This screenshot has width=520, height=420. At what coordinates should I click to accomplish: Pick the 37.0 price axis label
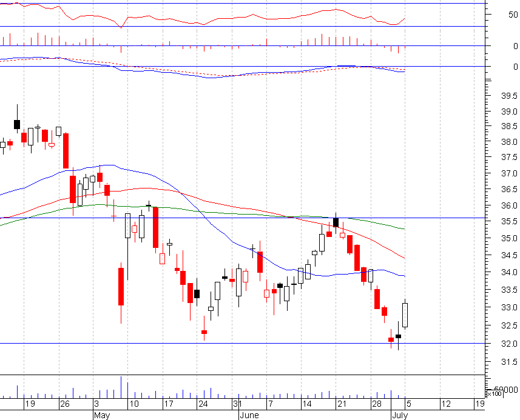[x=509, y=173]
